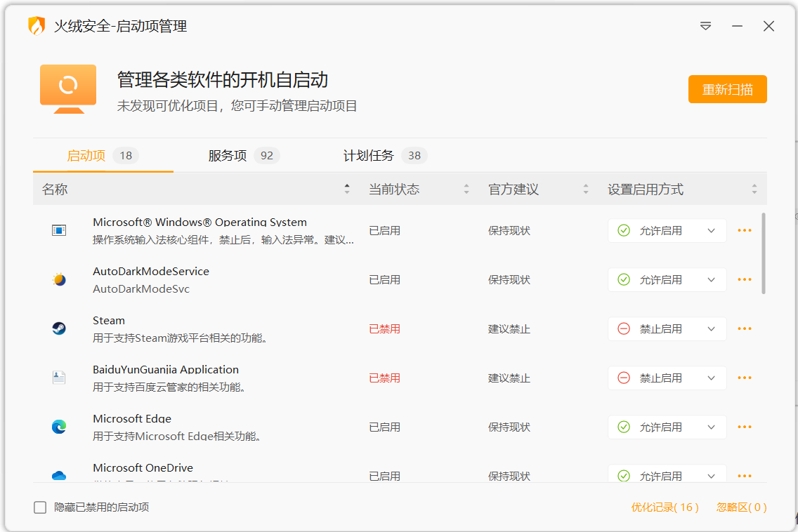Open more options for BaiduYunGuanjia row
This screenshot has height=532, width=798.
[x=745, y=378]
